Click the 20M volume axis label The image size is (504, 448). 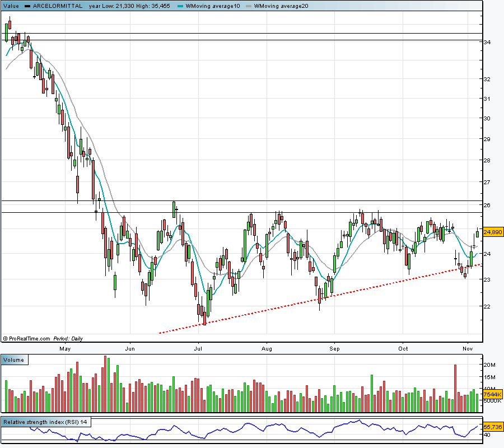tap(489, 365)
